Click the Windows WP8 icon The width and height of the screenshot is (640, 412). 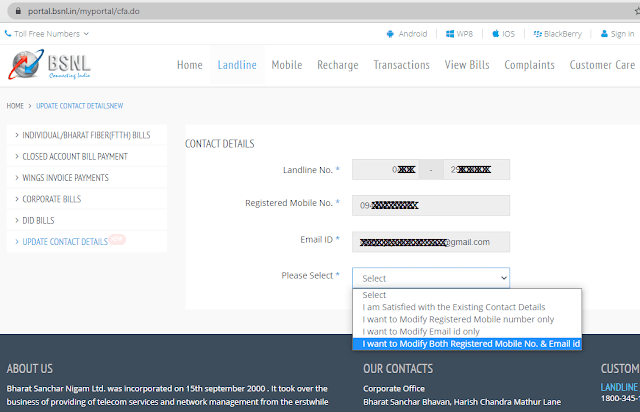coord(450,34)
